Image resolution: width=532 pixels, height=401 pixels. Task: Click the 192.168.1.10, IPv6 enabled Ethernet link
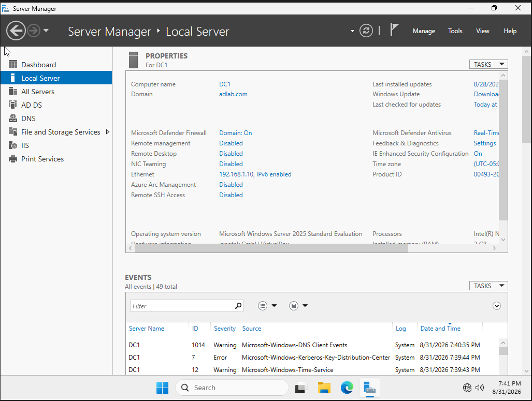(255, 174)
